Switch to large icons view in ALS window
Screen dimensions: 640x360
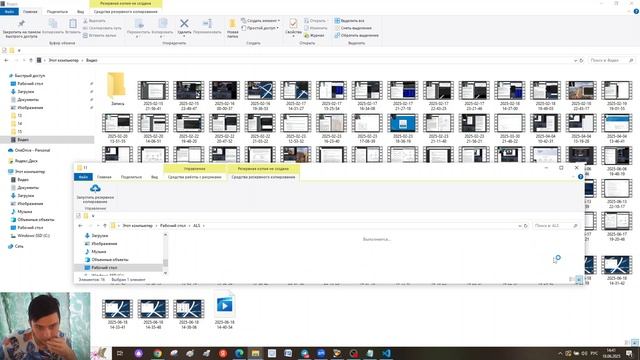(579, 280)
